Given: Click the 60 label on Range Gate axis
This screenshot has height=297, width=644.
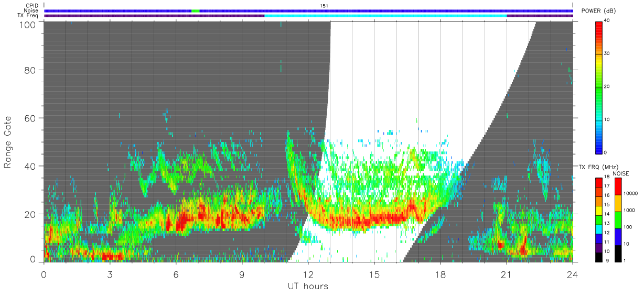Looking at the screenshot, I should tap(28, 118).
